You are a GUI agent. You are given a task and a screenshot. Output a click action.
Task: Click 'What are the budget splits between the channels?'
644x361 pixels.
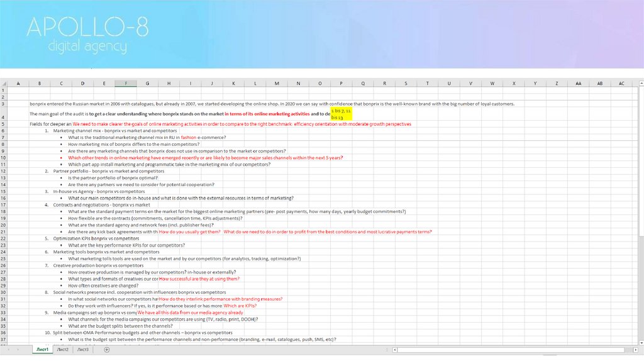[x=120, y=326]
